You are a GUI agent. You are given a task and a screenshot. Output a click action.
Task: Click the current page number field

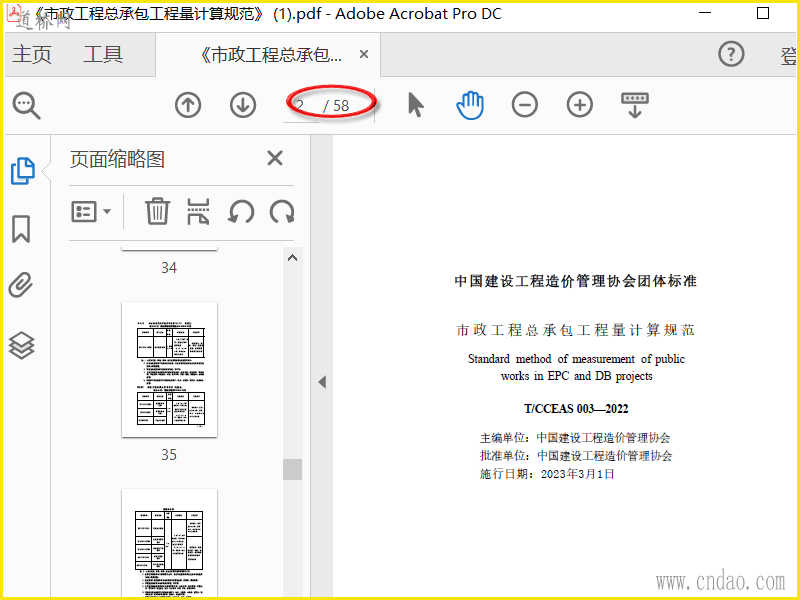[301, 106]
